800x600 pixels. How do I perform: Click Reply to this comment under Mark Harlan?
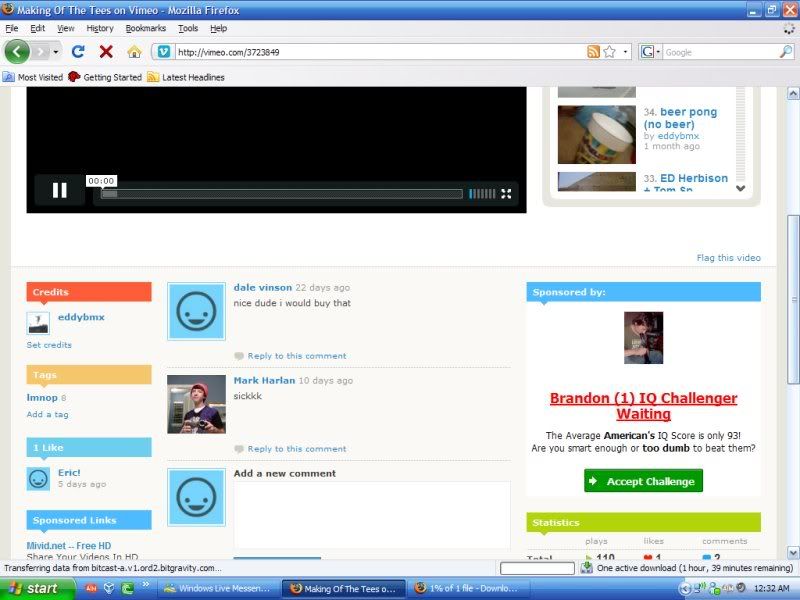coord(297,449)
